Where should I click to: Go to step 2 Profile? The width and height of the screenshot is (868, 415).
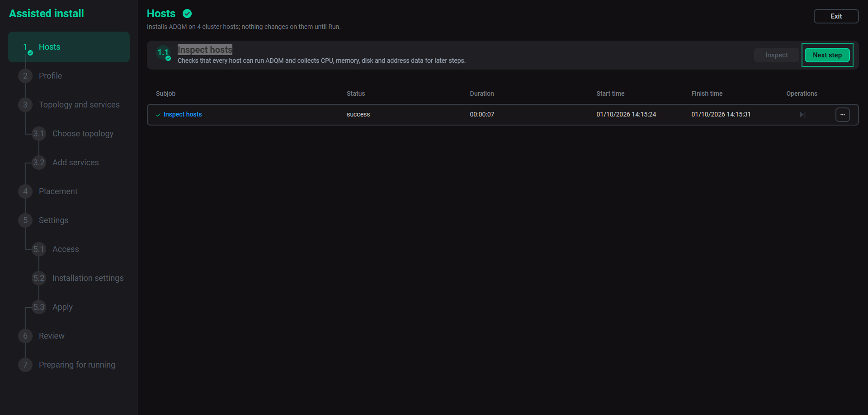[50, 76]
